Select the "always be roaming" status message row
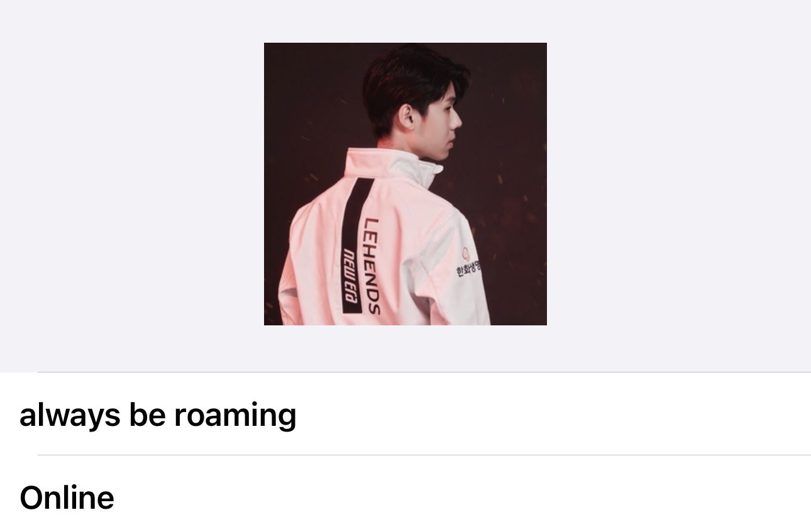811x532 pixels. click(405, 414)
